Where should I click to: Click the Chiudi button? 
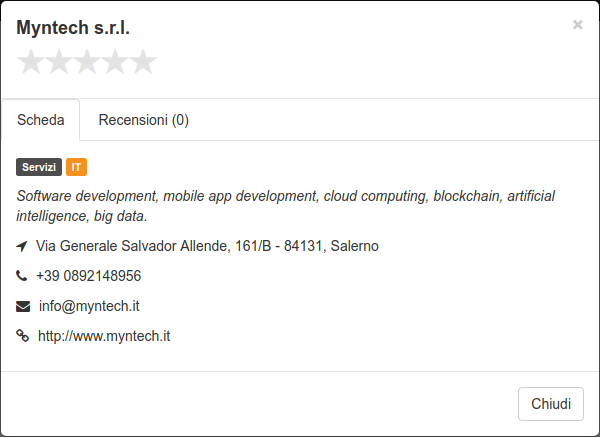pos(551,404)
